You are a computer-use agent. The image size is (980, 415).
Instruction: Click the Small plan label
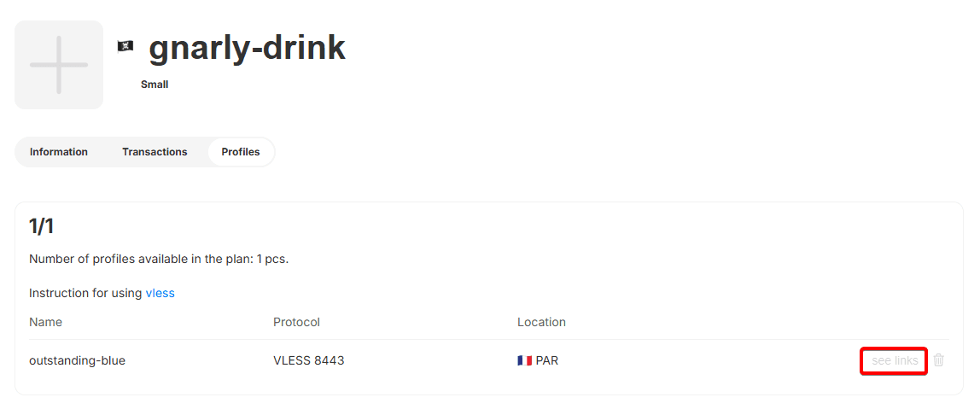pos(155,85)
